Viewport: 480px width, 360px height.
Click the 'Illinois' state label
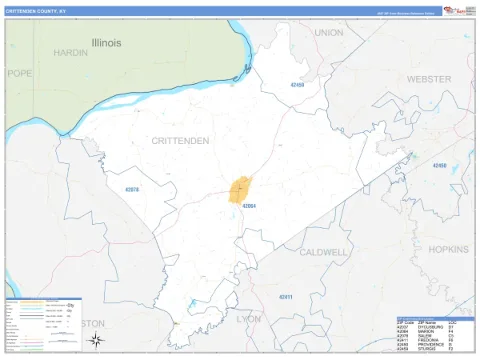[x=106, y=43]
